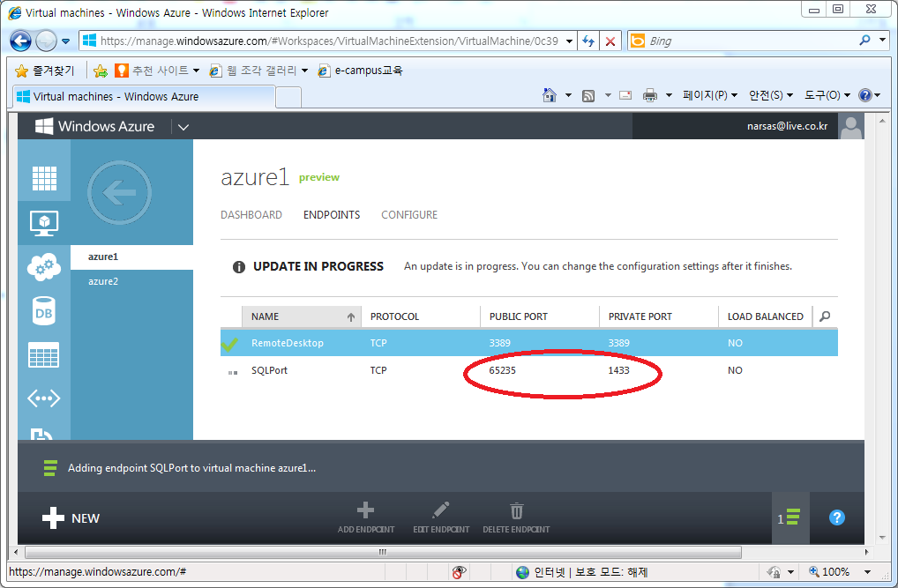
Task: Switch to the ENDPOINTS tab
Action: 332,215
